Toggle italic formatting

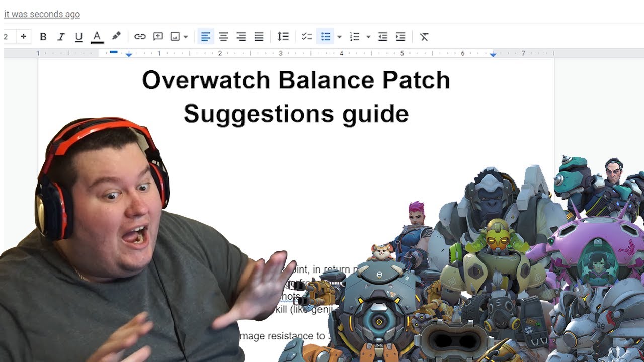point(61,37)
